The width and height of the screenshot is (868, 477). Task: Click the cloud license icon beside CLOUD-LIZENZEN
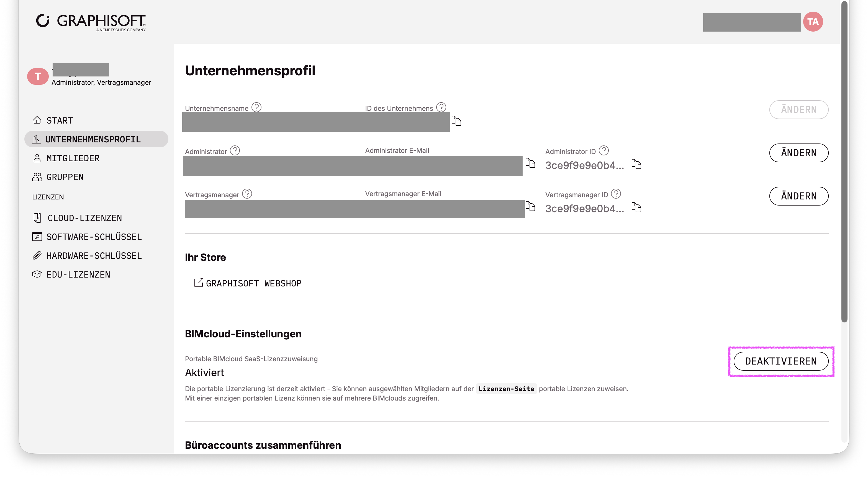(x=37, y=217)
